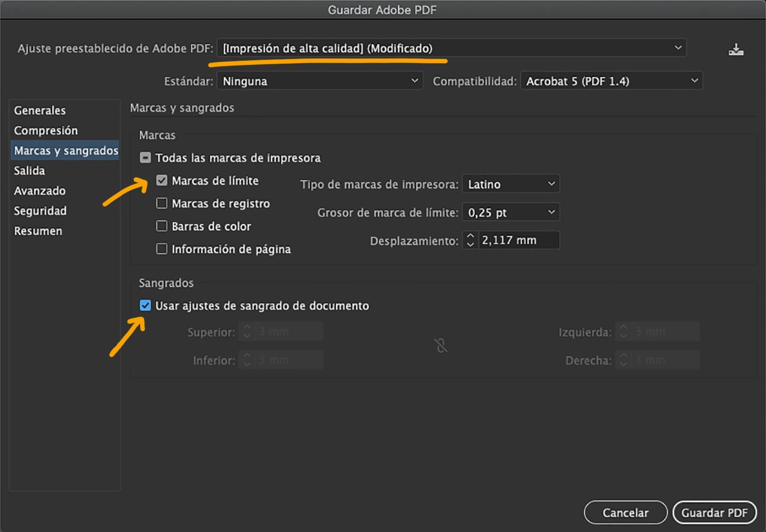Image resolution: width=766 pixels, height=532 pixels.
Task: Click the Inferior stepper arrows
Action: click(247, 360)
